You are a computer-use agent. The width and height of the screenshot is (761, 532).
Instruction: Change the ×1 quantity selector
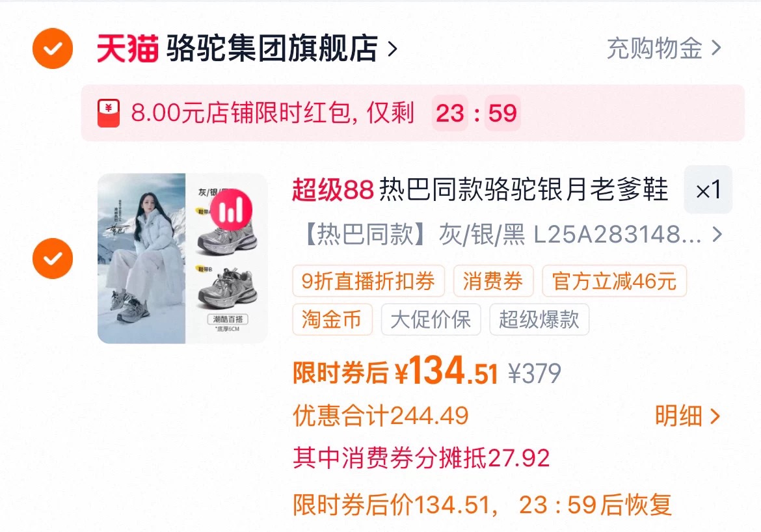pyautogui.click(x=708, y=190)
